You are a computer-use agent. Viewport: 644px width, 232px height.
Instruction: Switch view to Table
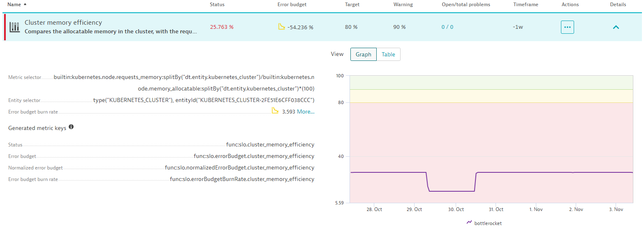(388, 54)
